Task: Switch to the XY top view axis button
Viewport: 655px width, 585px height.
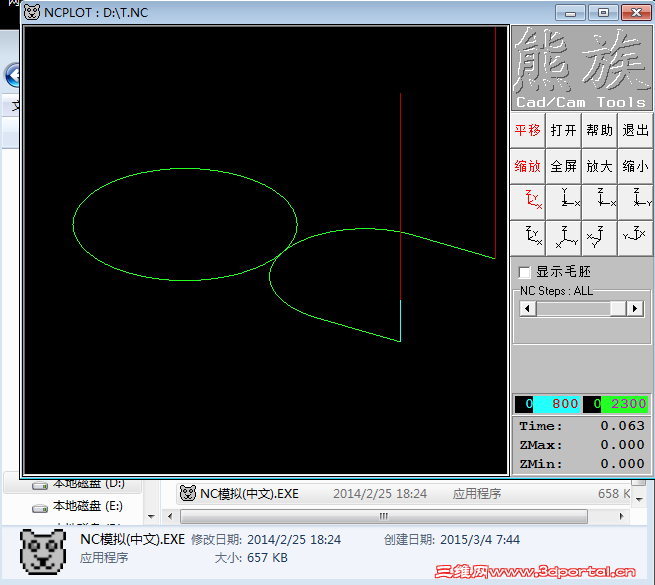Action: click(x=564, y=202)
